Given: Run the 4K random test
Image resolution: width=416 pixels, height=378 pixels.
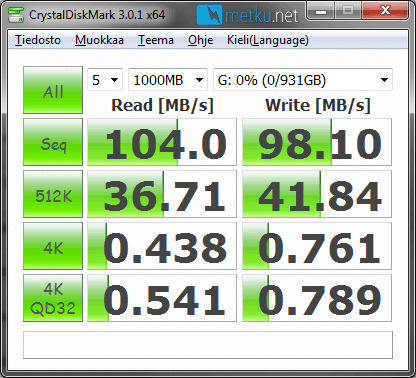Looking at the screenshot, I should [x=53, y=246].
